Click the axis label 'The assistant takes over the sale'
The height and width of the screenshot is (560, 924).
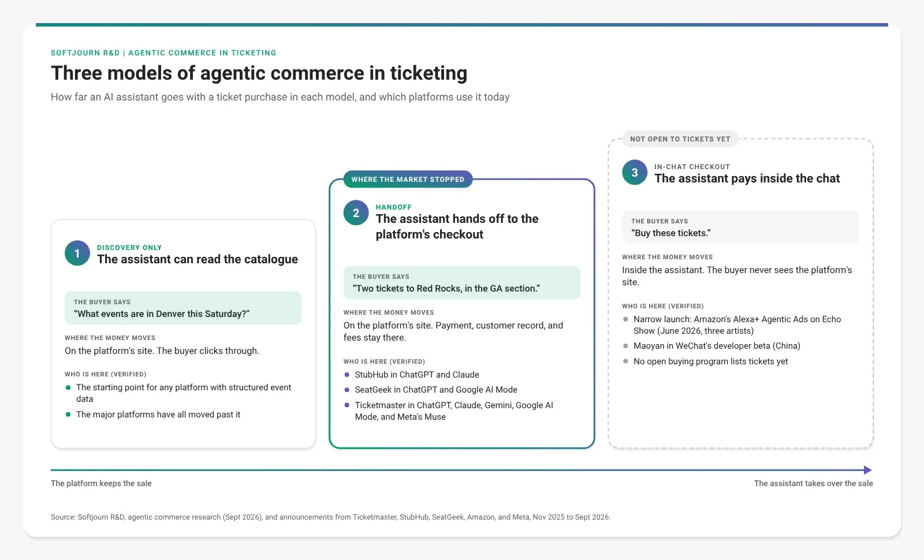[x=813, y=484]
